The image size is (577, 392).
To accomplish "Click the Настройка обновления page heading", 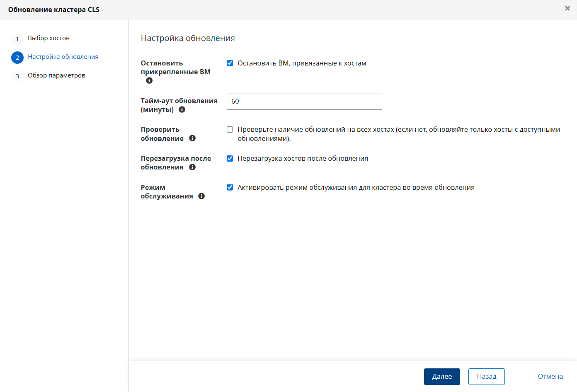I will [x=188, y=38].
